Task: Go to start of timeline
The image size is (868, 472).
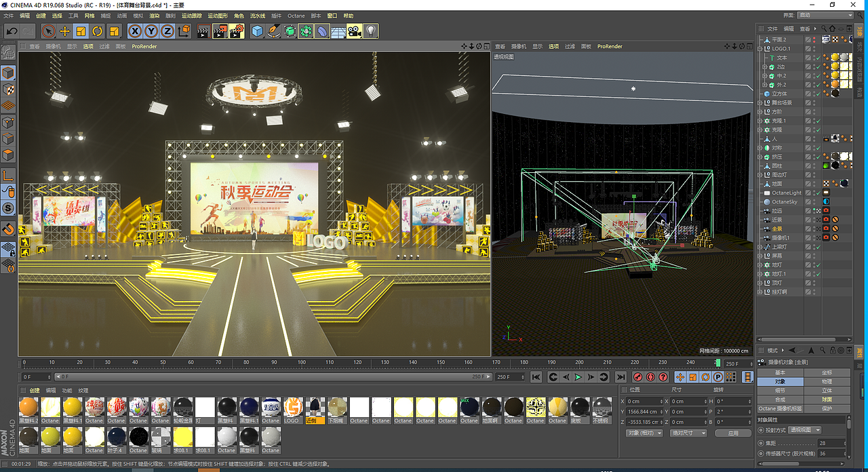Action: tap(536, 377)
